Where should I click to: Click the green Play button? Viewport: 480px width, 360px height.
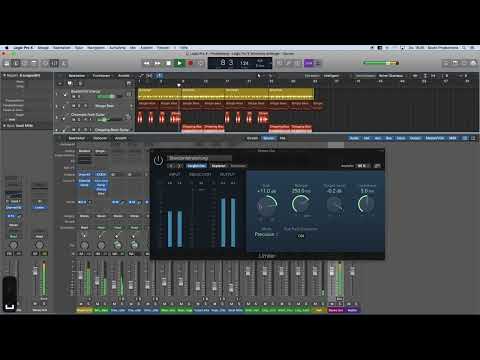(179, 63)
